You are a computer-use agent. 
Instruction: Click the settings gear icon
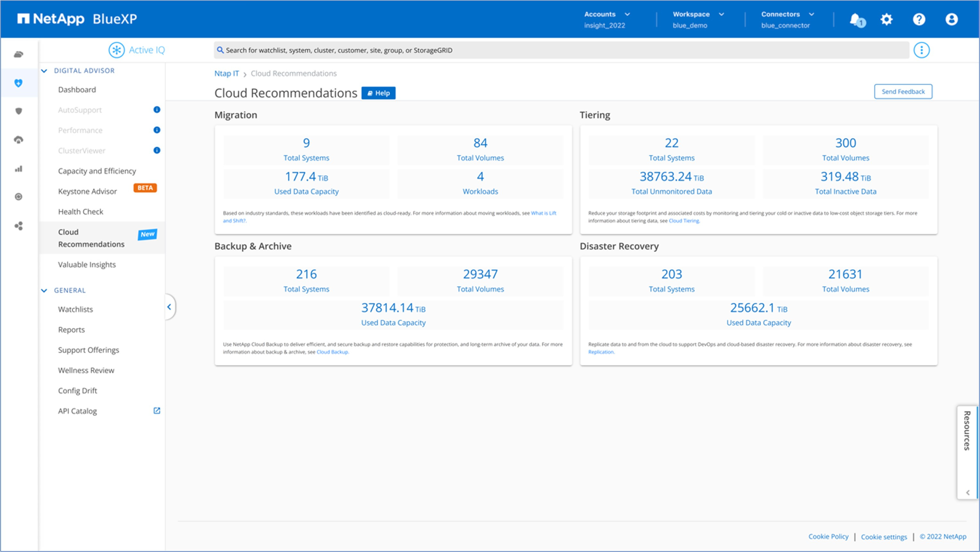pos(886,19)
